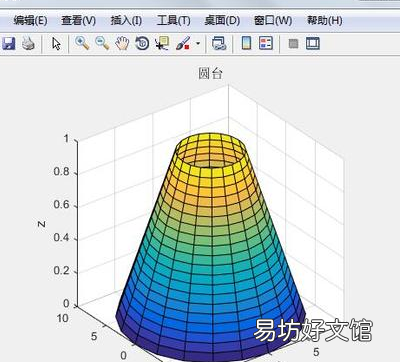Click the z-axis tick label 1
This screenshot has height=362, width=400.
(66, 138)
